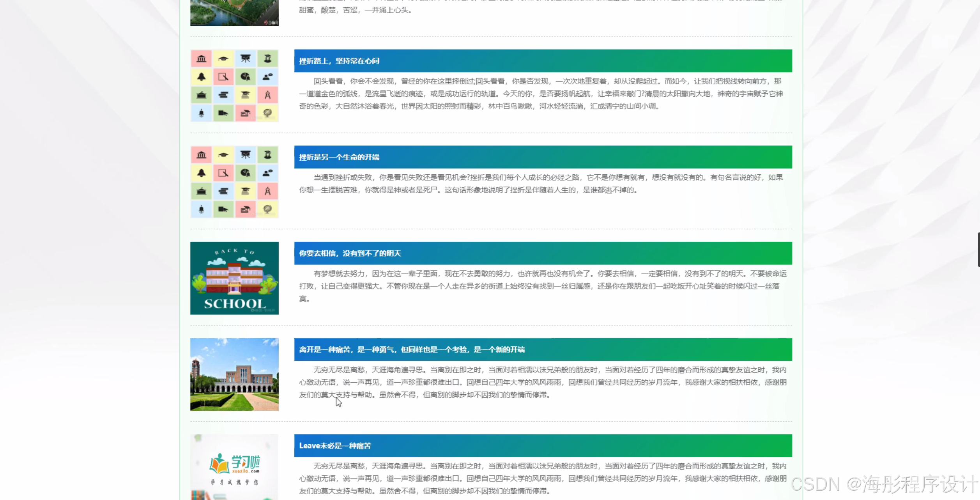Screen dimensions: 980x500
Task: Click graduation cap icon in first icon grid
Action: click(x=223, y=59)
